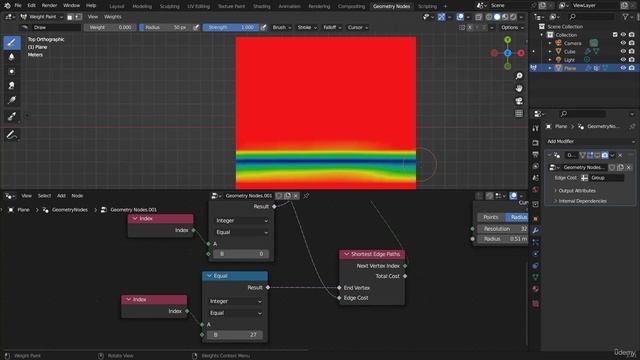Open the Weight Paint mode dropdown

click(42, 17)
